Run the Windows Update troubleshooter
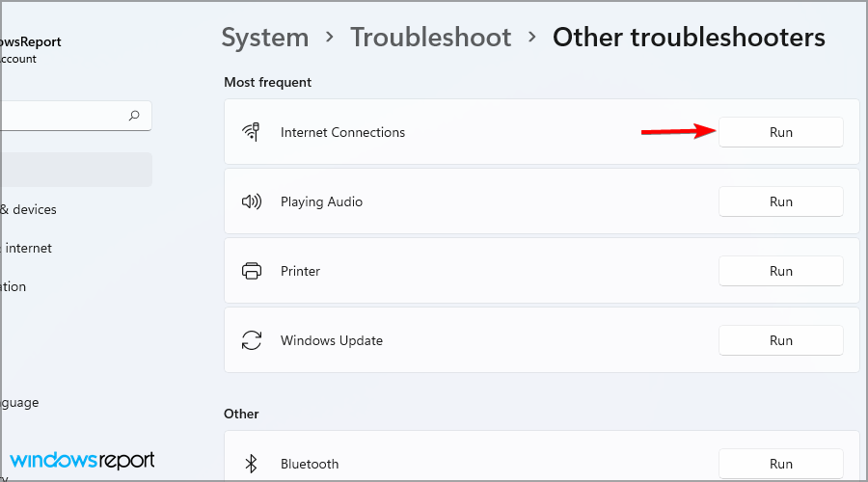Image resolution: width=868 pixels, height=482 pixels. [780, 340]
